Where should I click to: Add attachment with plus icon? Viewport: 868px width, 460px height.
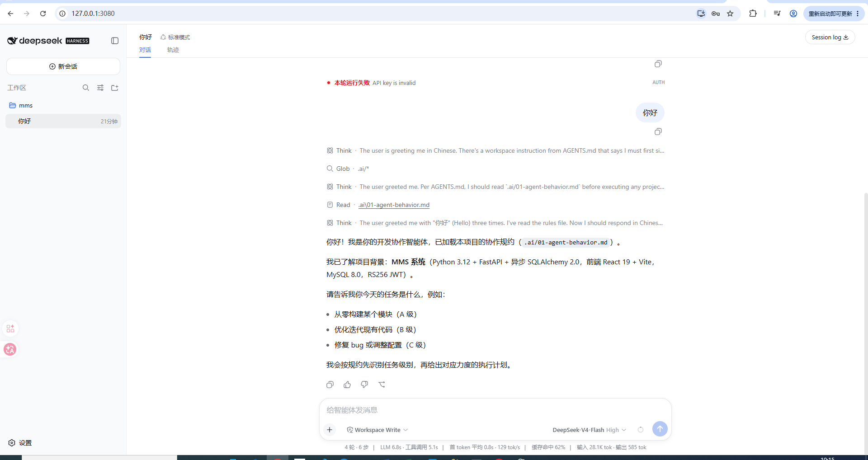pos(330,430)
